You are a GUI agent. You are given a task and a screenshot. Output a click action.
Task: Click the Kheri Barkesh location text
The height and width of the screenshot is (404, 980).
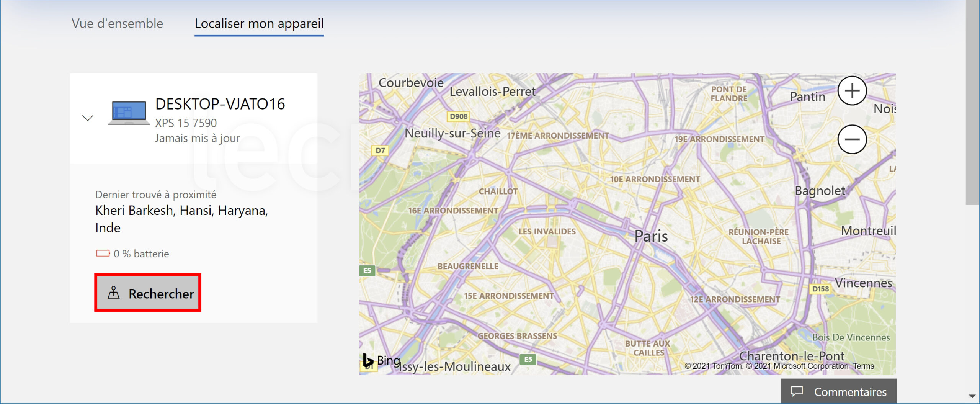[182, 219]
